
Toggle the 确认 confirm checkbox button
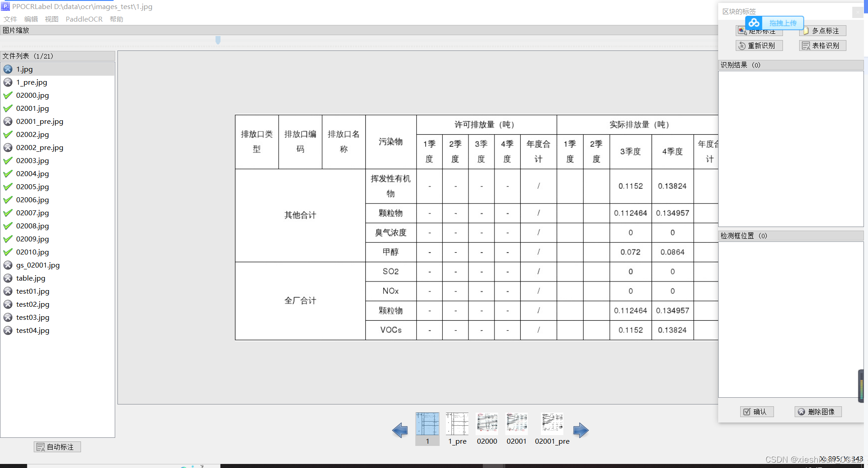[x=757, y=411]
